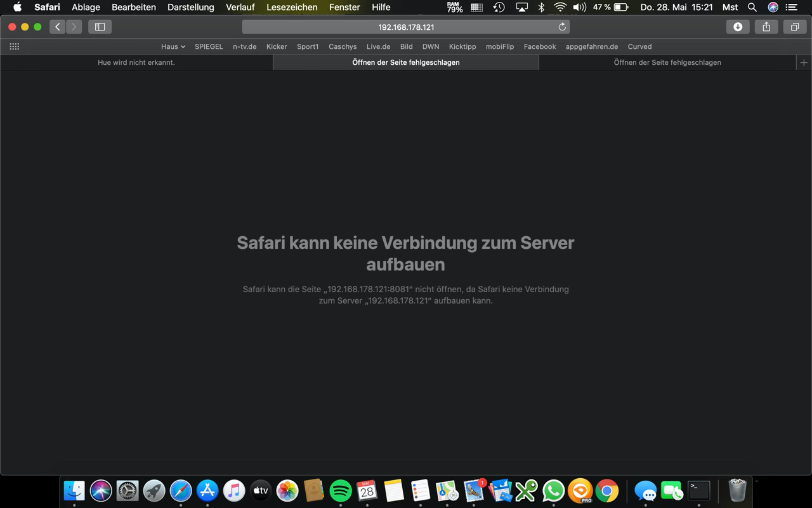Image resolution: width=812 pixels, height=508 pixels.
Task: Open the volume control in menu bar
Action: (580, 7)
